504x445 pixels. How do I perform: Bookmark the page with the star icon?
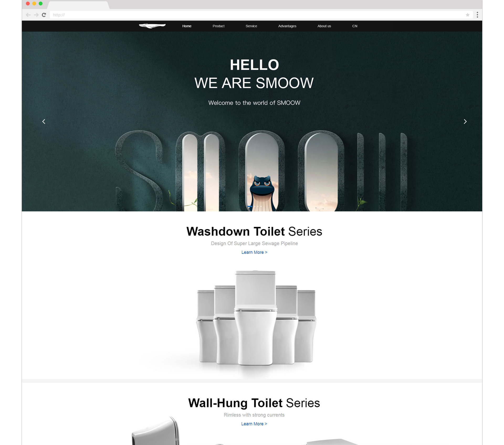pos(468,15)
